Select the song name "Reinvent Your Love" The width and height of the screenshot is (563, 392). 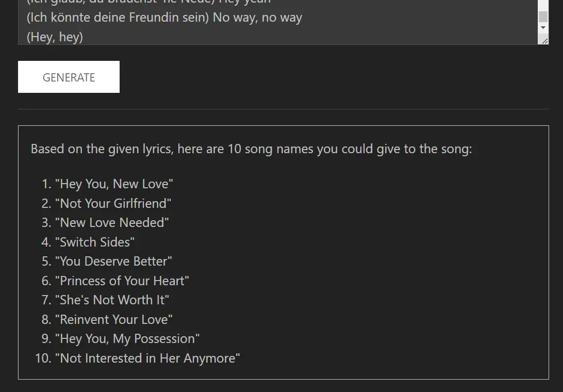[x=114, y=319]
